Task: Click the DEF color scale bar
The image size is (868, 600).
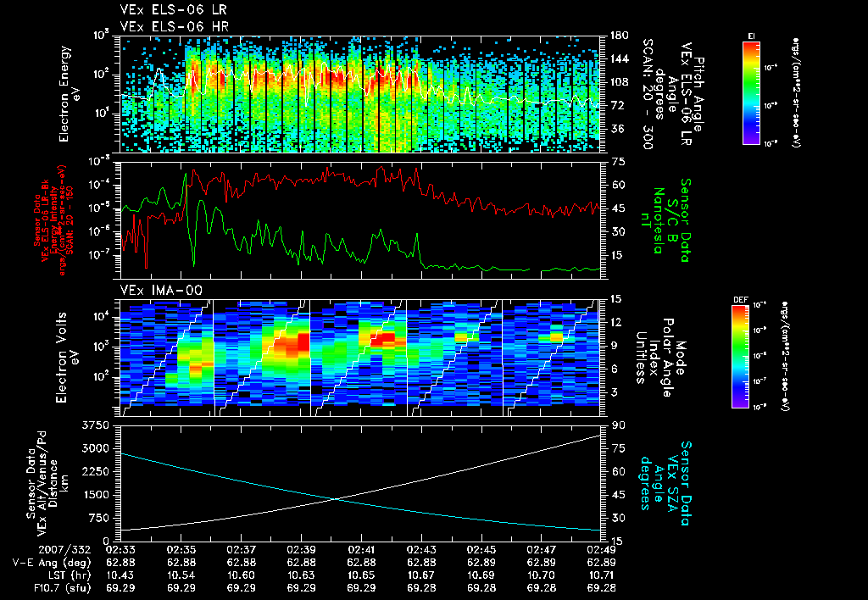Action: click(x=741, y=357)
